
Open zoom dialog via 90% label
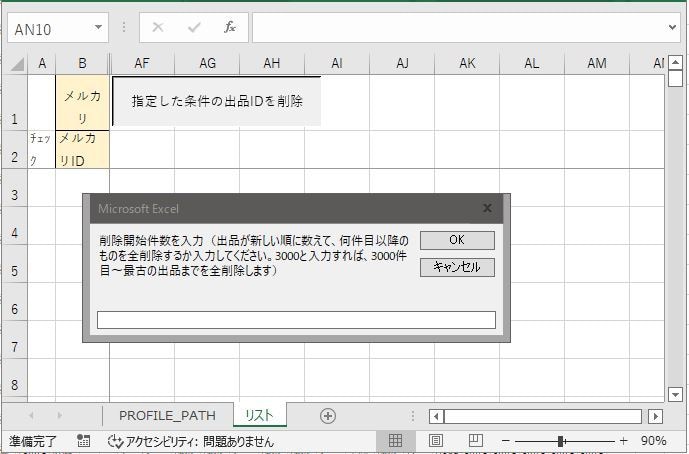(653, 441)
